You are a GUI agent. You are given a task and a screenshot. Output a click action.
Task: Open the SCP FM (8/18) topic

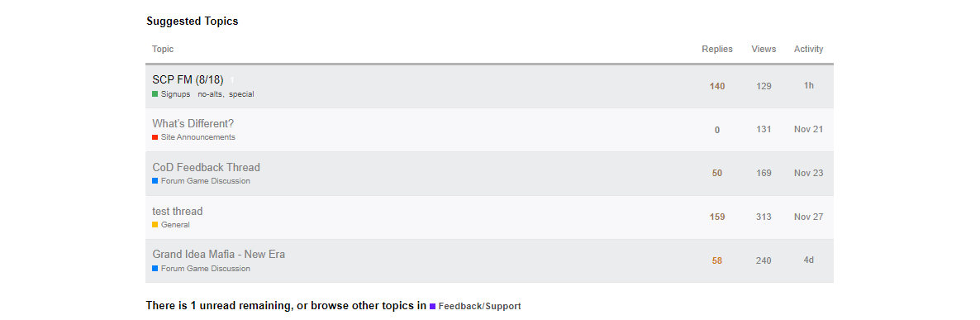(x=188, y=79)
